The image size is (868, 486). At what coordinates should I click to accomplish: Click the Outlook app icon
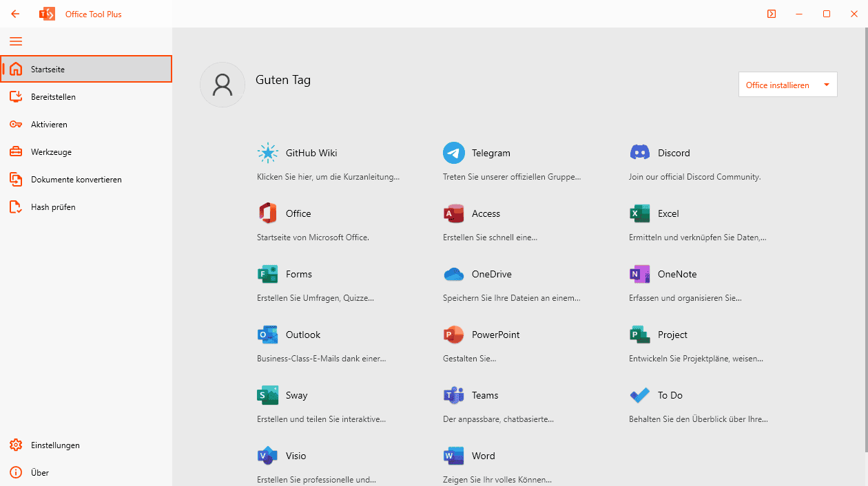[267, 335]
